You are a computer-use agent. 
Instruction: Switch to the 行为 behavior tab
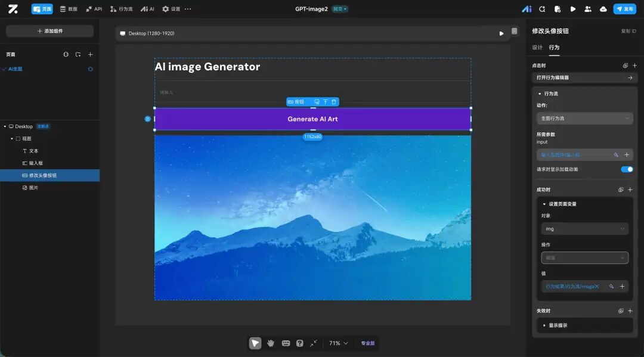click(x=554, y=48)
